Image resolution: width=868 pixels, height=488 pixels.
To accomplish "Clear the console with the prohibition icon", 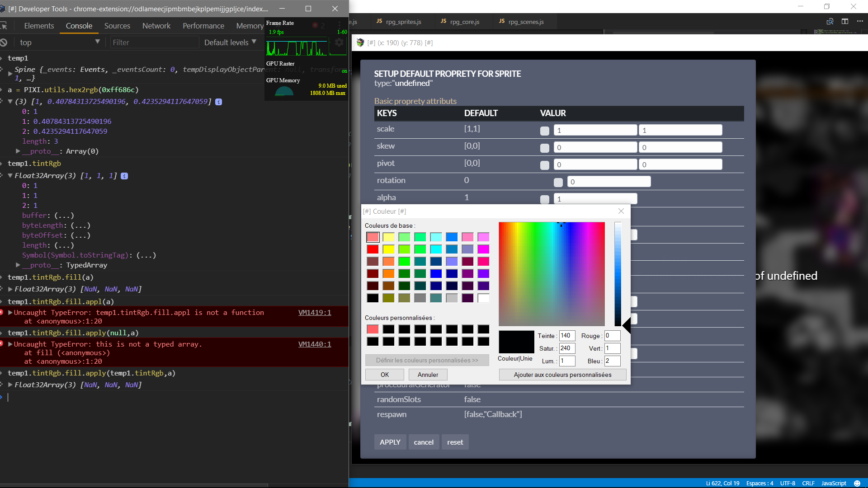I will [x=5, y=42].
